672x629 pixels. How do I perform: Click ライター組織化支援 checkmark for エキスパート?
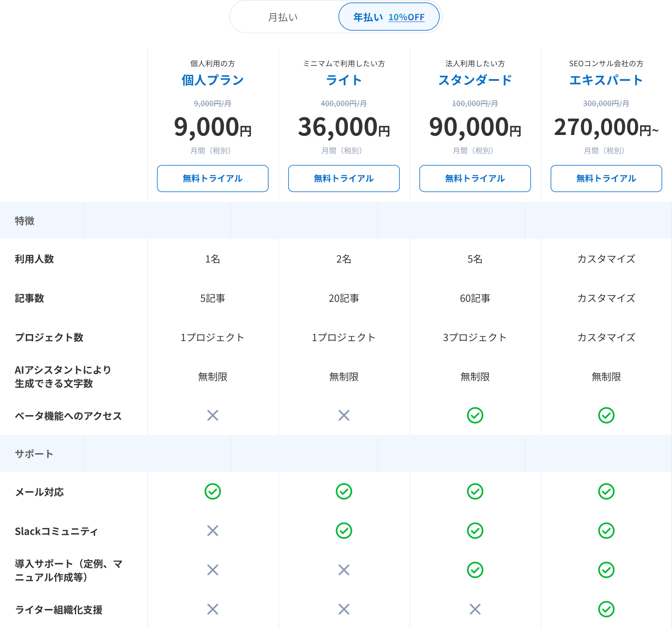(x=606, y=609)
